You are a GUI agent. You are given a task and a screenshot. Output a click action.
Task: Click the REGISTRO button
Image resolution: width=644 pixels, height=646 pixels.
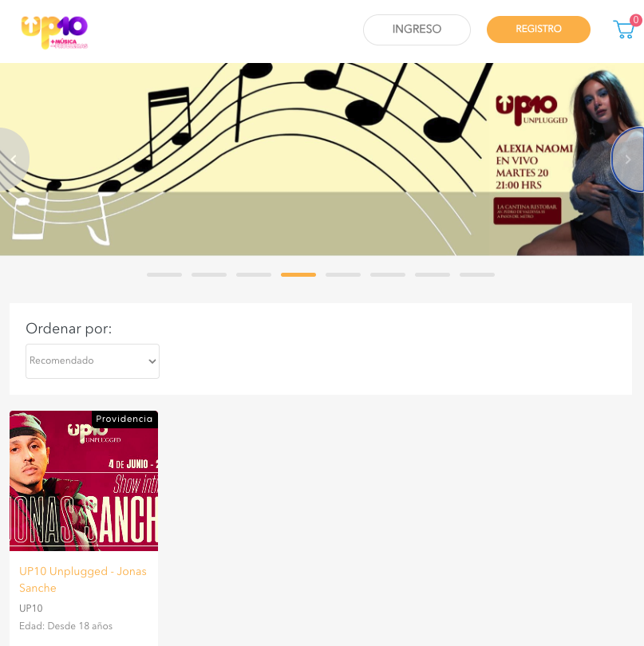539,30
